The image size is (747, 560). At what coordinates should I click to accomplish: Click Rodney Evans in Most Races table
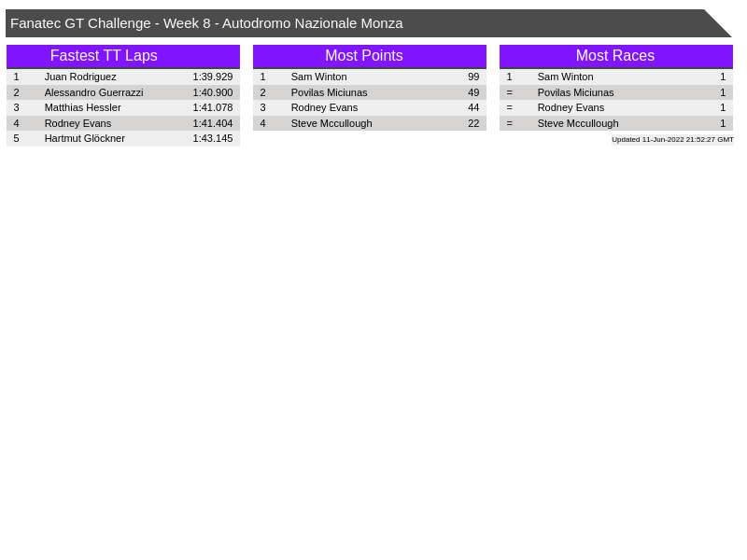click(571, 107)
